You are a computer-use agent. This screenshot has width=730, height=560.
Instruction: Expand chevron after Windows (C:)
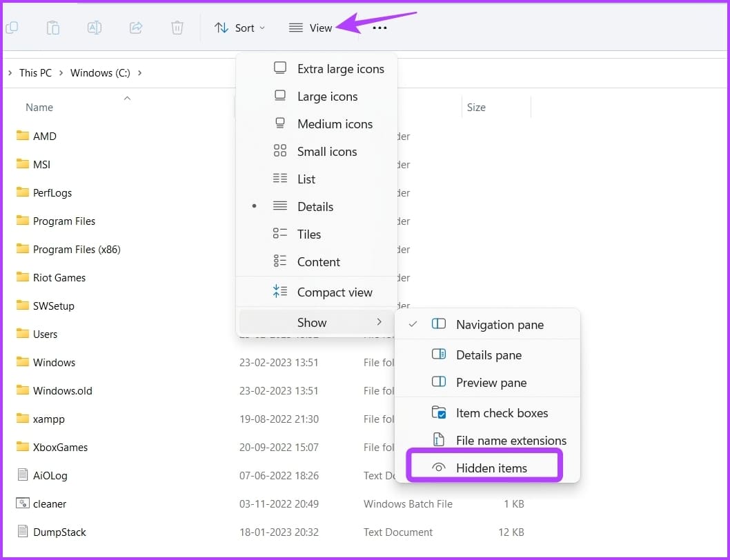[139, 73]
